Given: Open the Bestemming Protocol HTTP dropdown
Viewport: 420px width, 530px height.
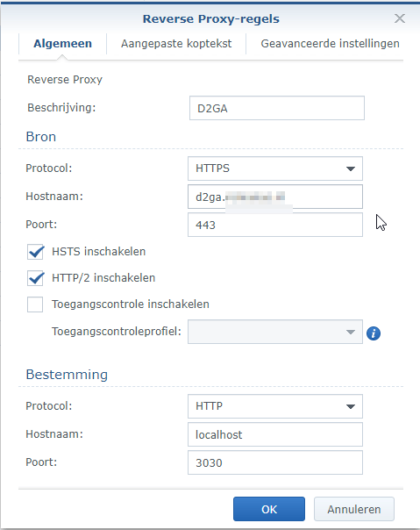Looking at the screenshot, I should tap(275, 406).
